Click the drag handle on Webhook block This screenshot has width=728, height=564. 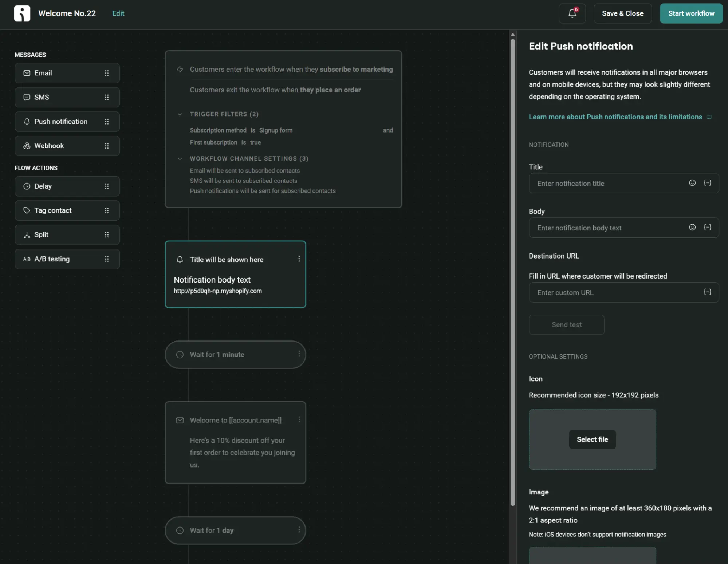click(107, 146)
